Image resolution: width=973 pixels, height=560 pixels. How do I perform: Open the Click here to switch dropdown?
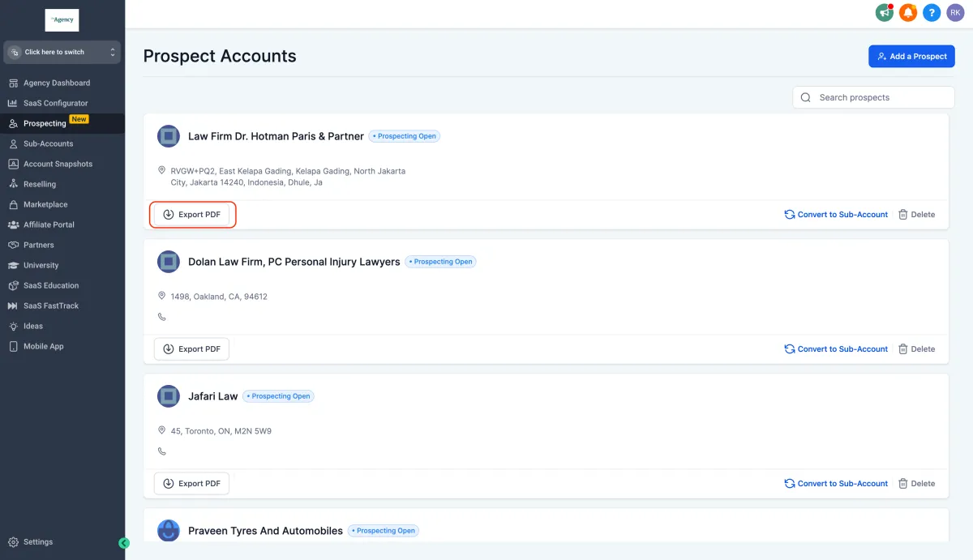click(62, 52)
